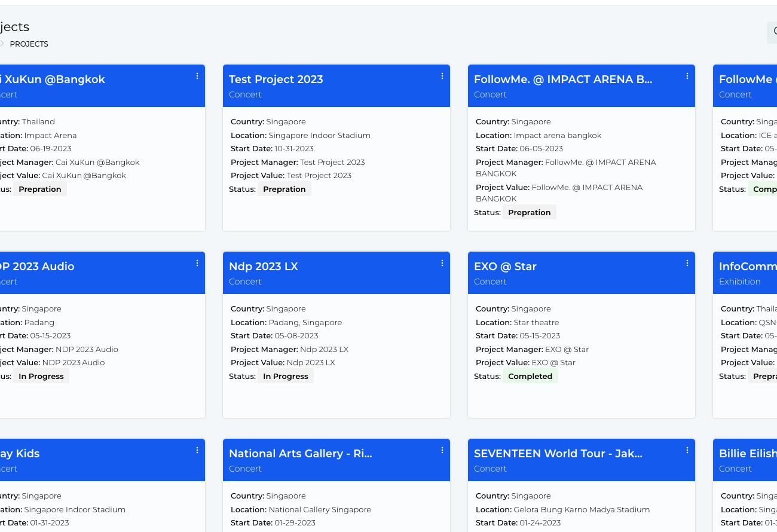Click Prepration status badge on Test Project 2023
This screenshot has height=532, width=777.
coord(284,189)
